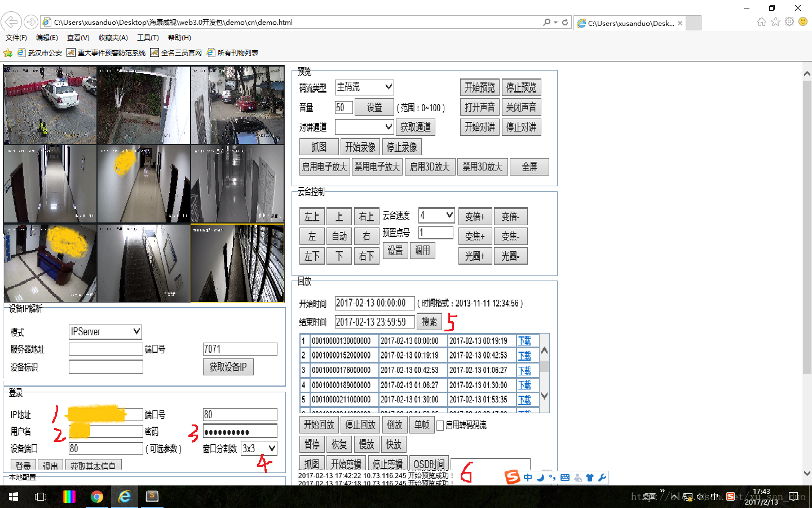Select the top-left camera view with white car
This screenshot has width=812, height=508.
pos(50,105)
